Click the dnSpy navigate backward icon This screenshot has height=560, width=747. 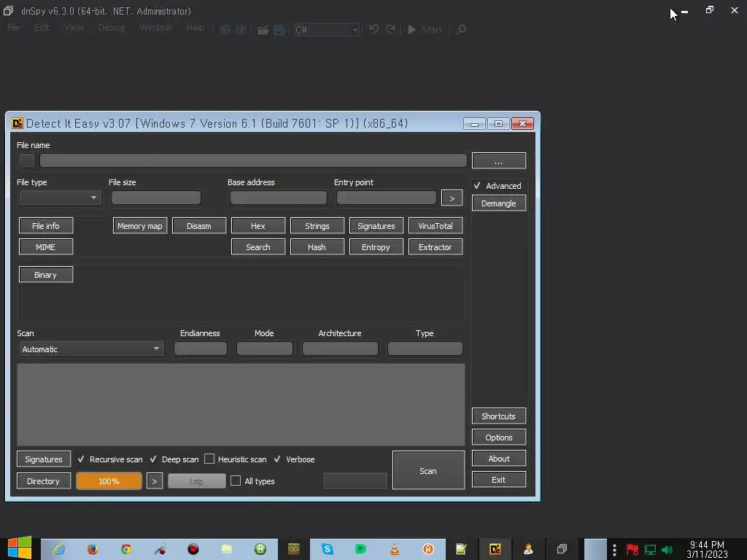225,29
